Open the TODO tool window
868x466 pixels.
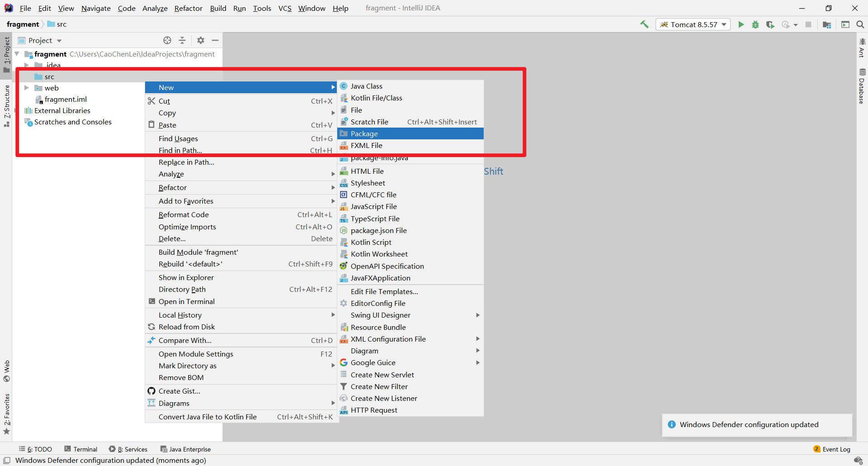[x=35, y=449]
